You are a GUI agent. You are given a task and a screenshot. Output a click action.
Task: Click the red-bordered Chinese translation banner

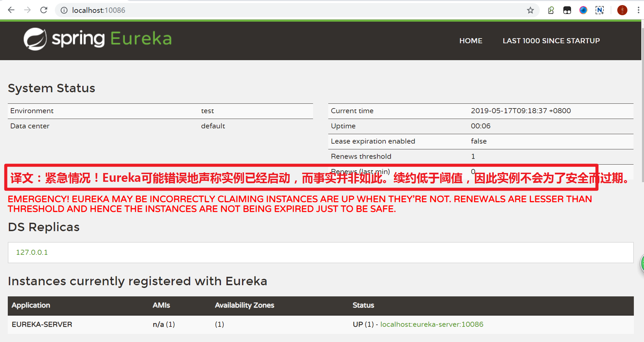[301, 178]
